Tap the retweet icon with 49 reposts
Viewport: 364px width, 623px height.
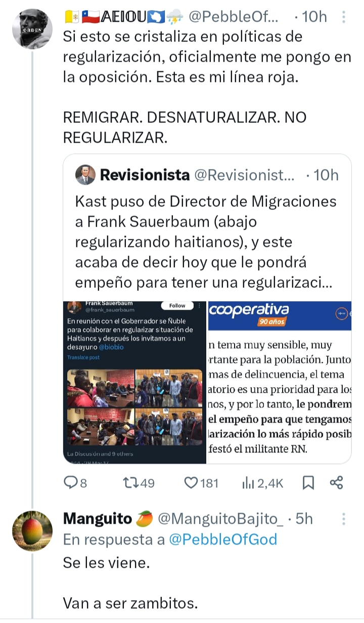[x=130, y=483]
